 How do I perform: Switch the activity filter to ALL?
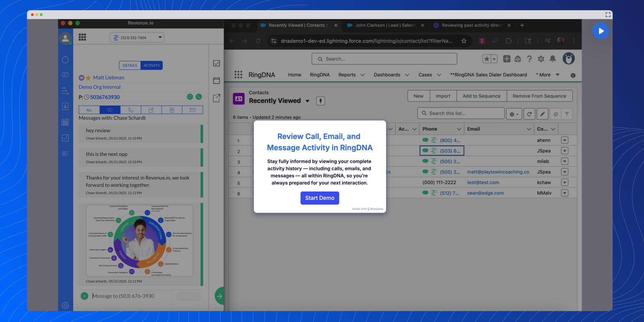(89, 110)
